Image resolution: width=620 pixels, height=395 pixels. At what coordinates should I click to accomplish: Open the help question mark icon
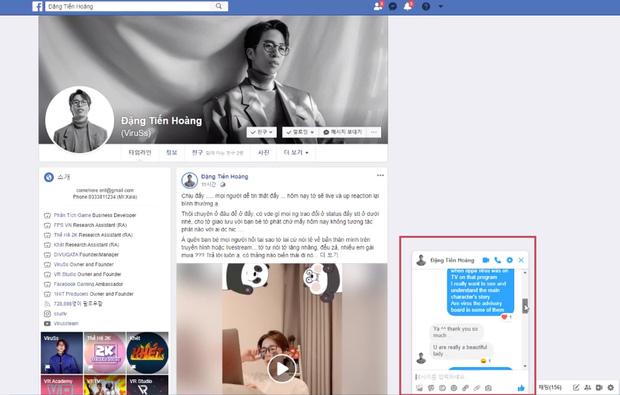point(426,6)
